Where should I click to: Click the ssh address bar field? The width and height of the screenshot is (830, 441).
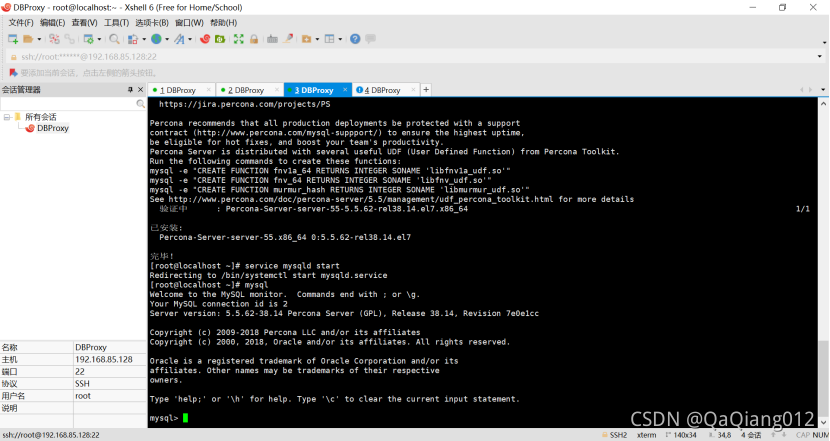[x=413, y=57]
